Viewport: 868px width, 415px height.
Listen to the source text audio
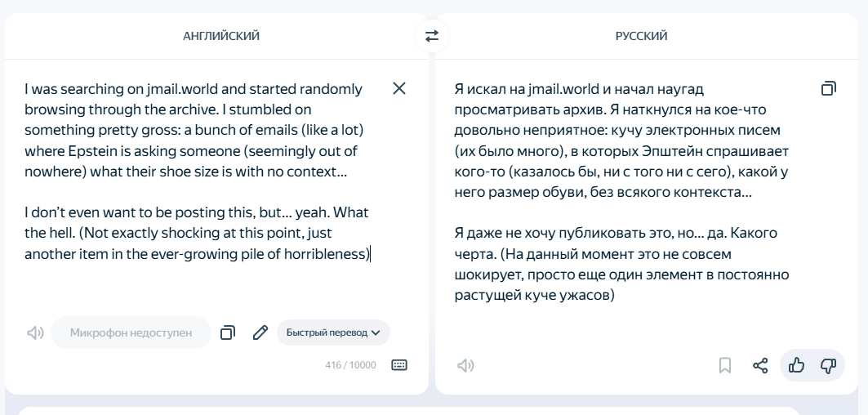pos(34,332)
